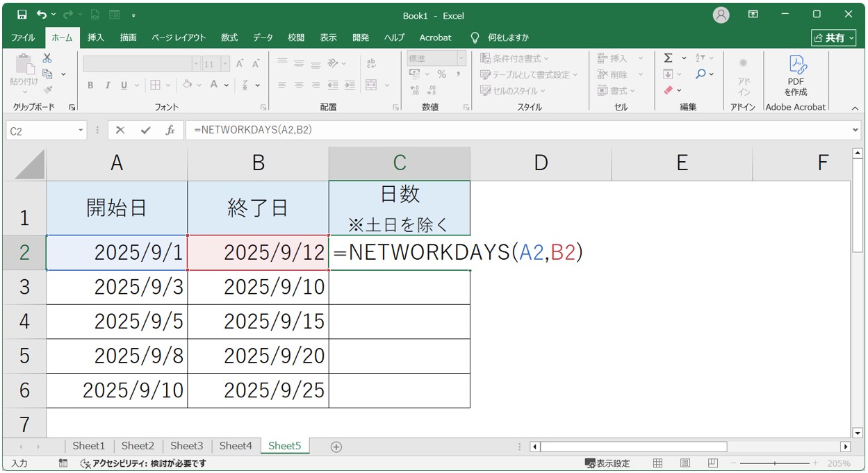Confirm formula entry with check icon
The image size is (868, 473).
click(x=145, y=130)
